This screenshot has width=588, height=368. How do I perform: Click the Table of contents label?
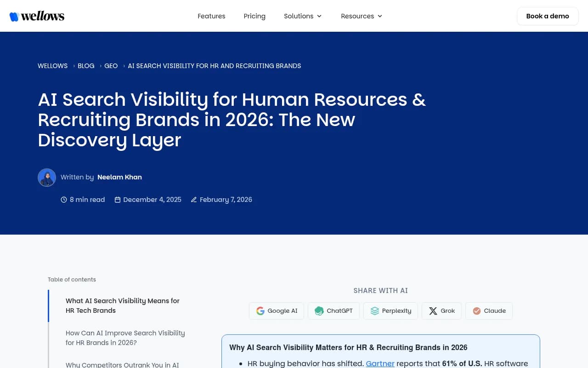(x=72, y=279)
